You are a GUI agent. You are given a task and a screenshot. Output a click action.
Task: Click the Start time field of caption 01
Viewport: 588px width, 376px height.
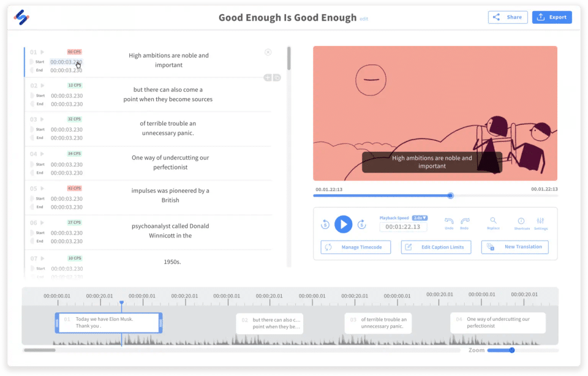(66, 62)
